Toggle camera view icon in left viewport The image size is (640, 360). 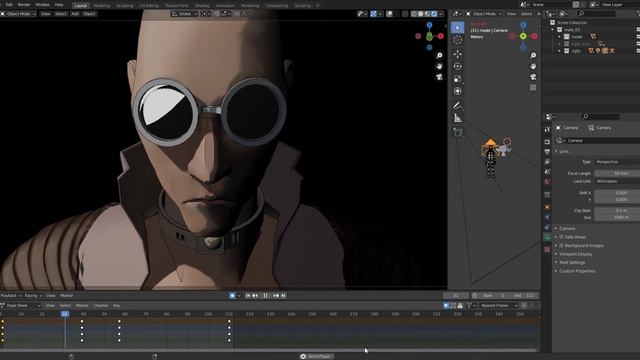point(439,77)
